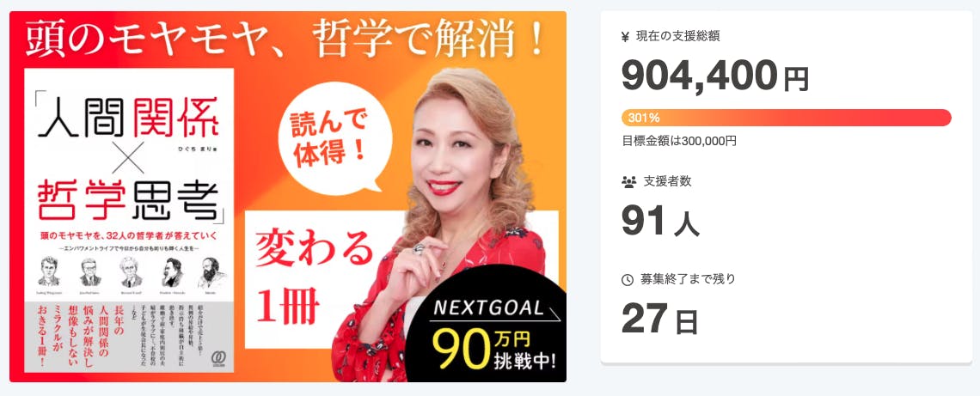Click the 91人 supporter count
Viewport: 980px width, 396px height.
coord(660,221)
